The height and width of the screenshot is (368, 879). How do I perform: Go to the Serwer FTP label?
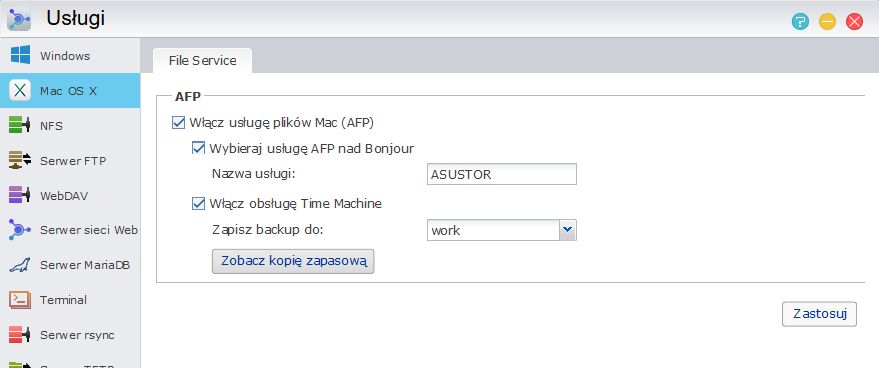click(73, 161)
